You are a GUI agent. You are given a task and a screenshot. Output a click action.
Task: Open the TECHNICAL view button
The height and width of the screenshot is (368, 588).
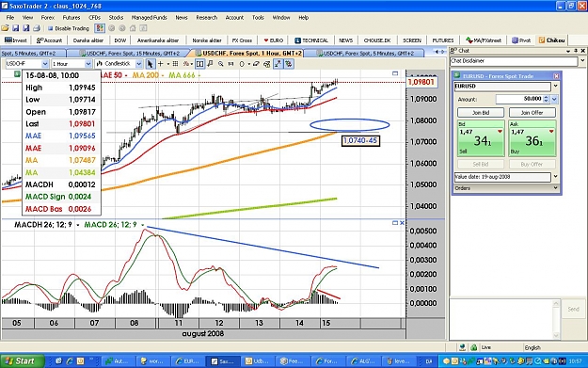click(311, 40)
